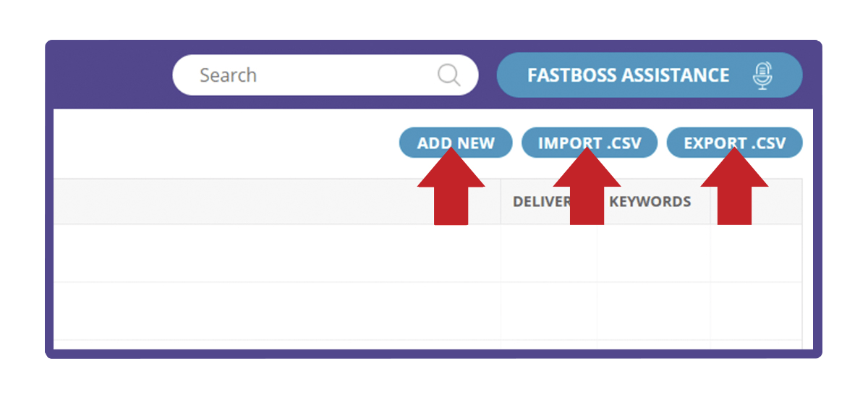Screen dimensions: 868x398
Task: Click the EXPORT .CSV button
Action: [x=734, y=143]
